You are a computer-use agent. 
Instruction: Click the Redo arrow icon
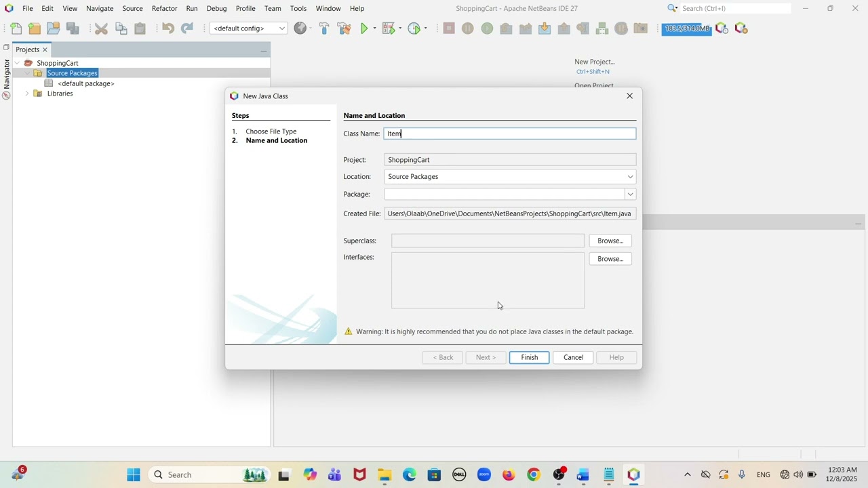coord(187,28)
